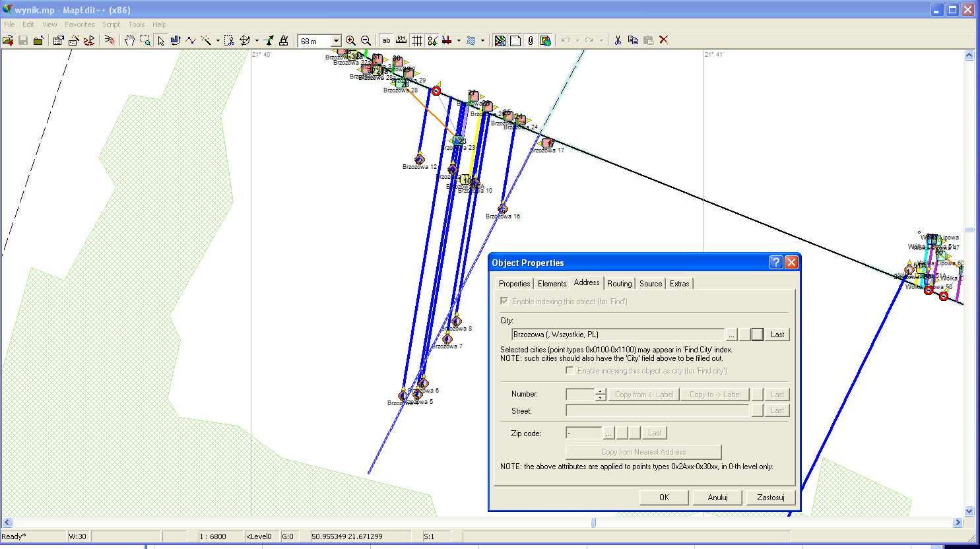Toggle Enable indexing as city checkbox
This screenshot has width=980, height=549.
click(x=570, y=370)
